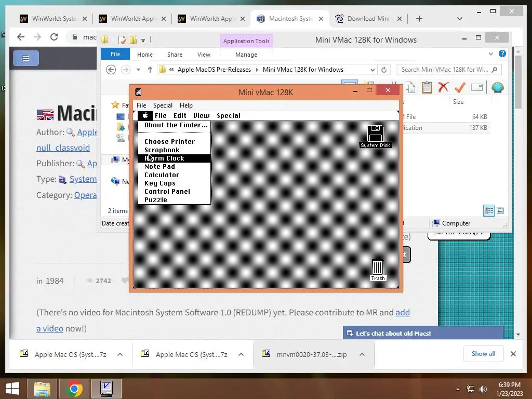
Task: Open options for second Apple Mac OS download
Action: pos(241,354)
